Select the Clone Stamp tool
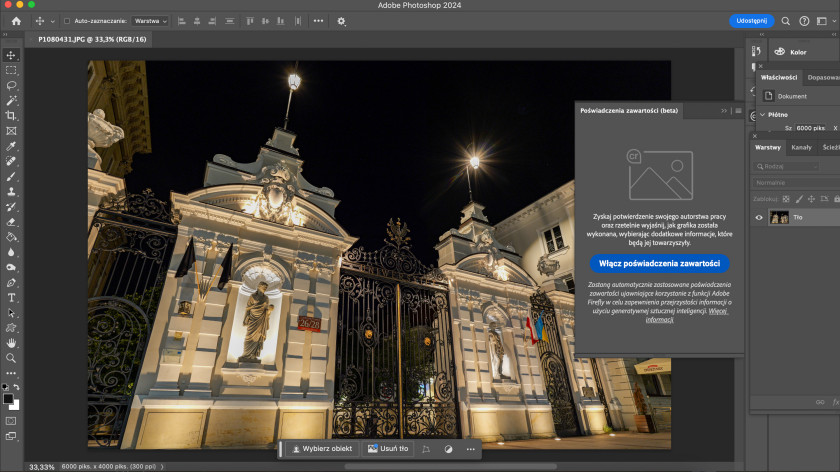 point(11,191)
